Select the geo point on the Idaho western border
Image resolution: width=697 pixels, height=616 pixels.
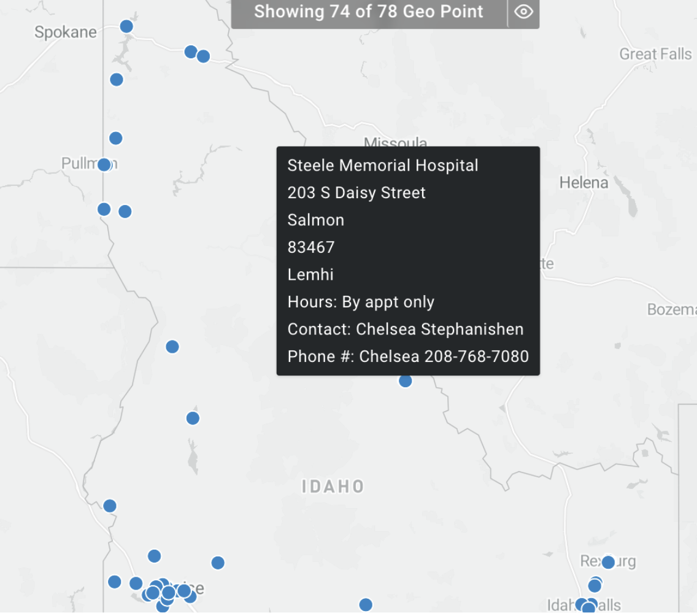tap(110, 506)
